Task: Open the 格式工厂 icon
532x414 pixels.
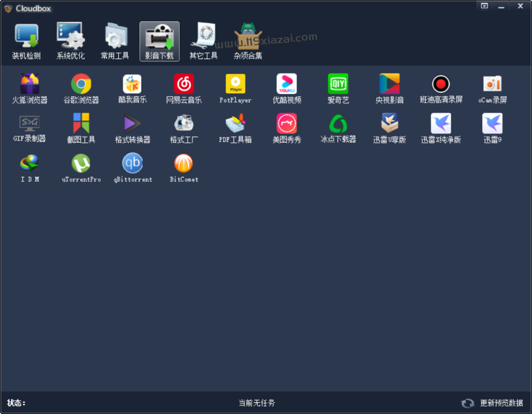Action: click(184, 123)
